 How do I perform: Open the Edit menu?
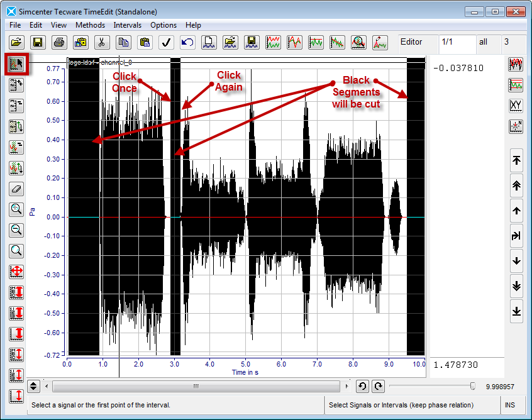(36, 25)
